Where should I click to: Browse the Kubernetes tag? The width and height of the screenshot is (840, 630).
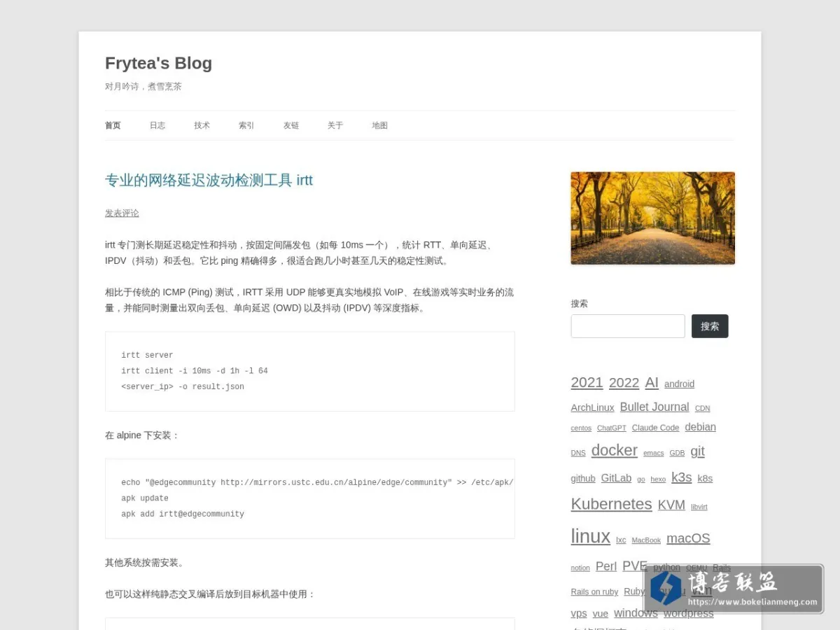pyautogui.click(x=611, y=504)
